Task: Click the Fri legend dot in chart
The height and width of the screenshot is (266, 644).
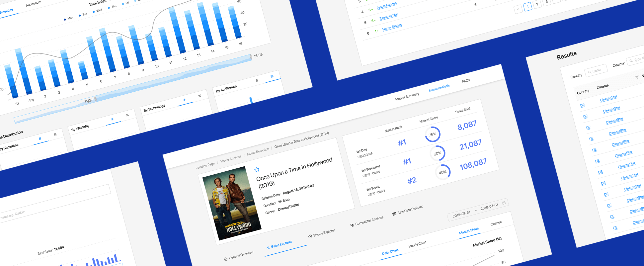Action: pyautogui.click(x=123, y=4)
